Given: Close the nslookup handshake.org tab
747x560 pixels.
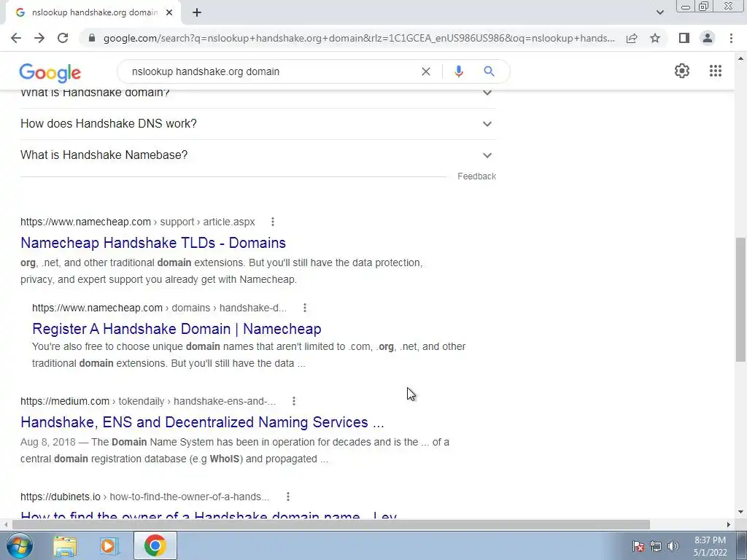Looking at the screenshot, I should (x=169, y=12).
